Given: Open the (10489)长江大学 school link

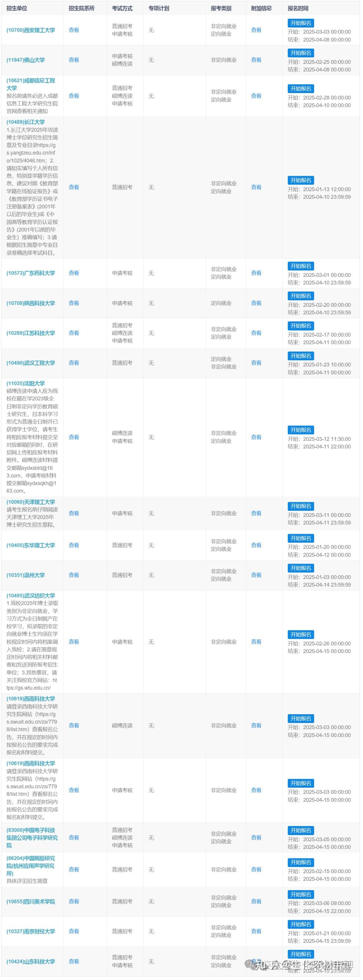Looking at the screenshot, I should coord(26,122).
